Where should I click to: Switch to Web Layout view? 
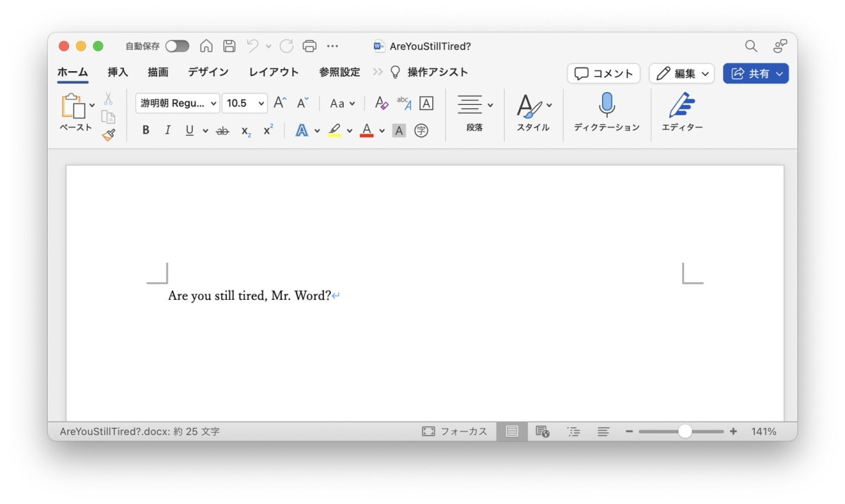click(542, 431)
